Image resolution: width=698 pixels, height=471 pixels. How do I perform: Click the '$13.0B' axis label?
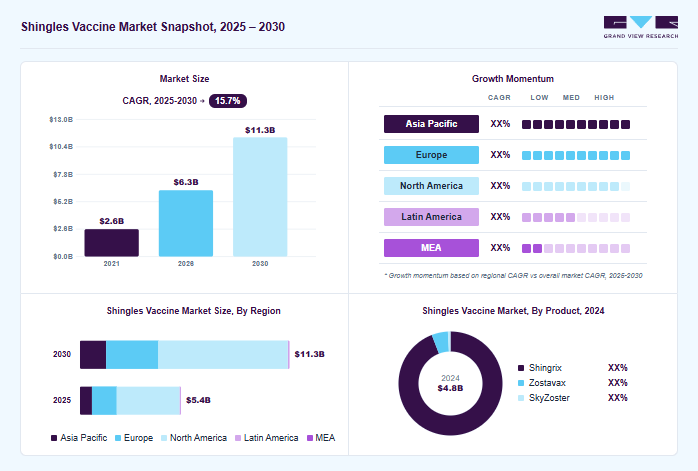[x=61, y=119]
